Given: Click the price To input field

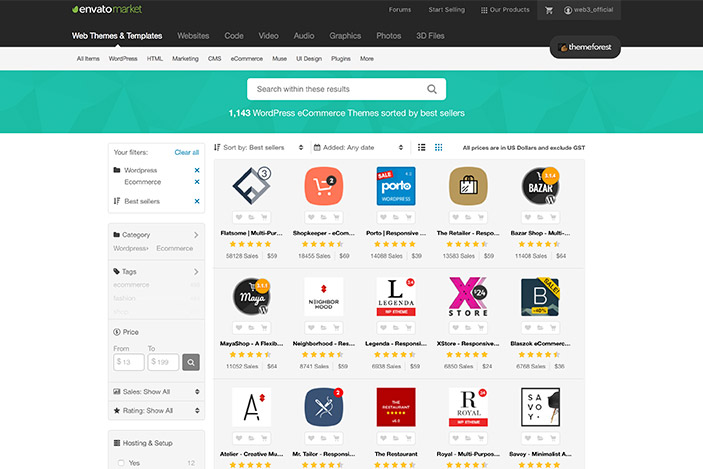Looking at the screenshot, I should 163,362.
